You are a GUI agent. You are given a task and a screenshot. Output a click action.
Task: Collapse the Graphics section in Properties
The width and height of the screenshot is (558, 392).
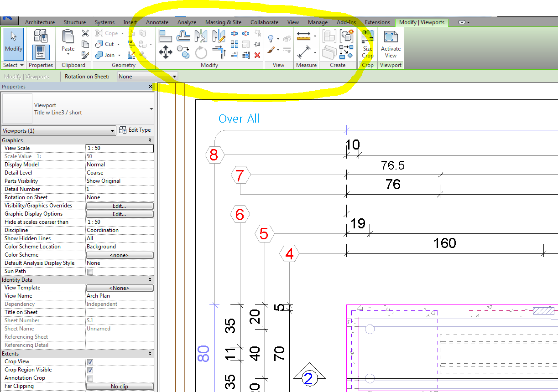click(150, 139)
